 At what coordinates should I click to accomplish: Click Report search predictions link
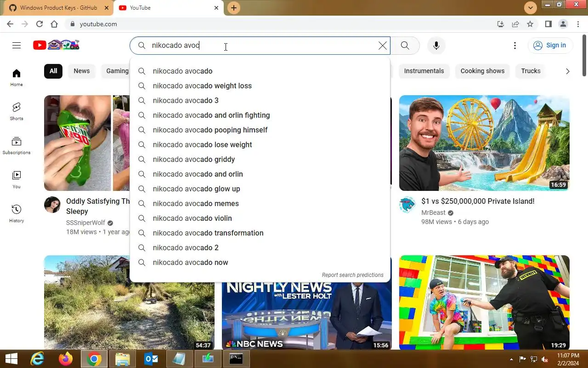pos(352,275)
